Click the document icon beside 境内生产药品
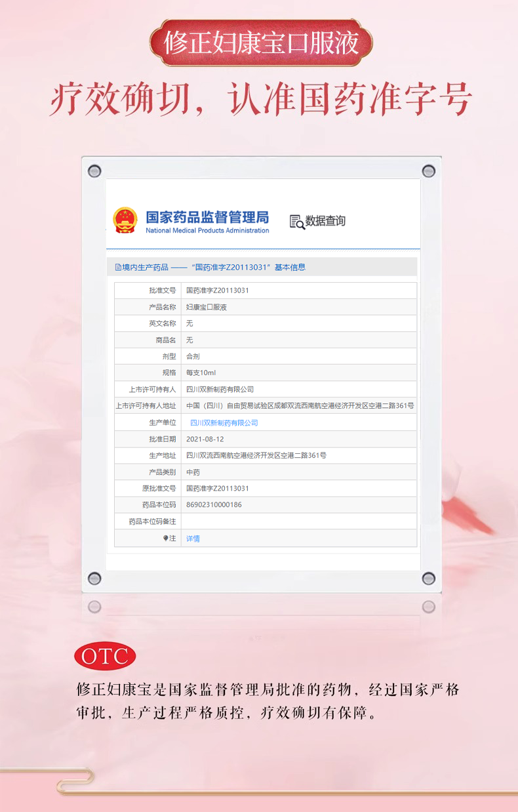The image size is (518, 812). click(x=117, y=267)
